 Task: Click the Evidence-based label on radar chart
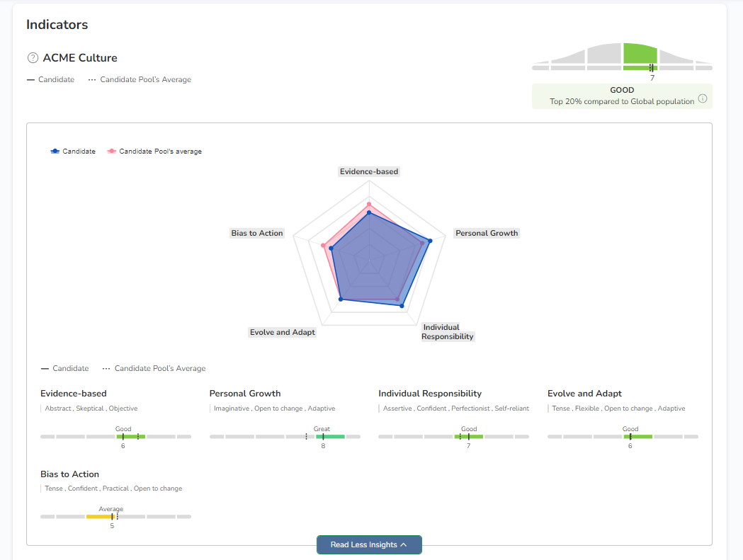pos(369,171)
